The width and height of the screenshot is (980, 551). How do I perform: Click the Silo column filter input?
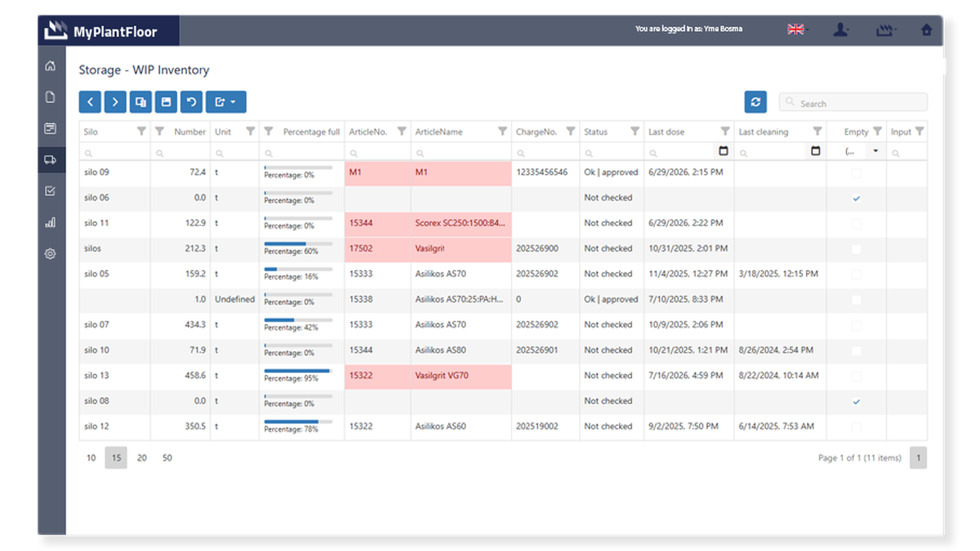(x=114, y=152)
